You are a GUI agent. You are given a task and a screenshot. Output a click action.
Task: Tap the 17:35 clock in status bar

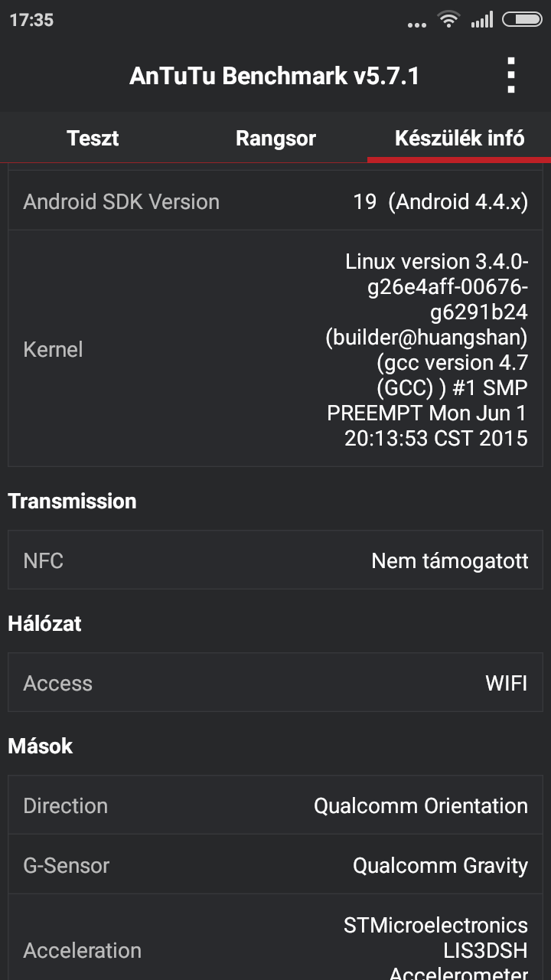tap(31, 20)
